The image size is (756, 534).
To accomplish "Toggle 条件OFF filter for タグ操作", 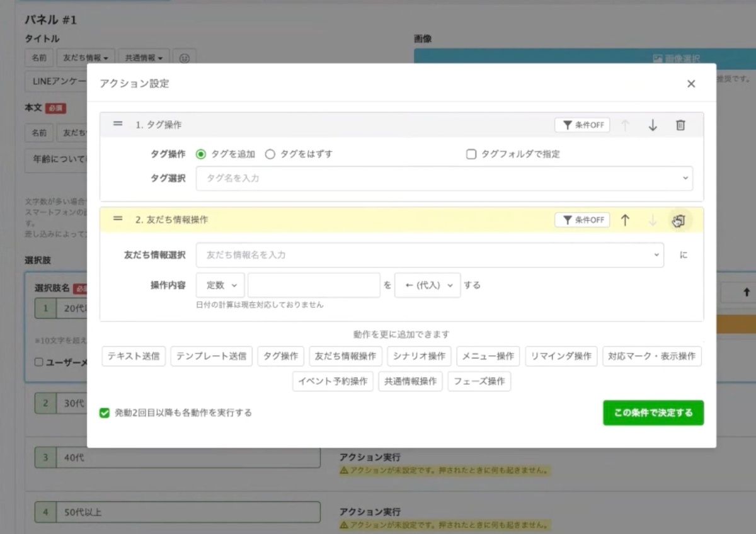I will click(582, 125).
